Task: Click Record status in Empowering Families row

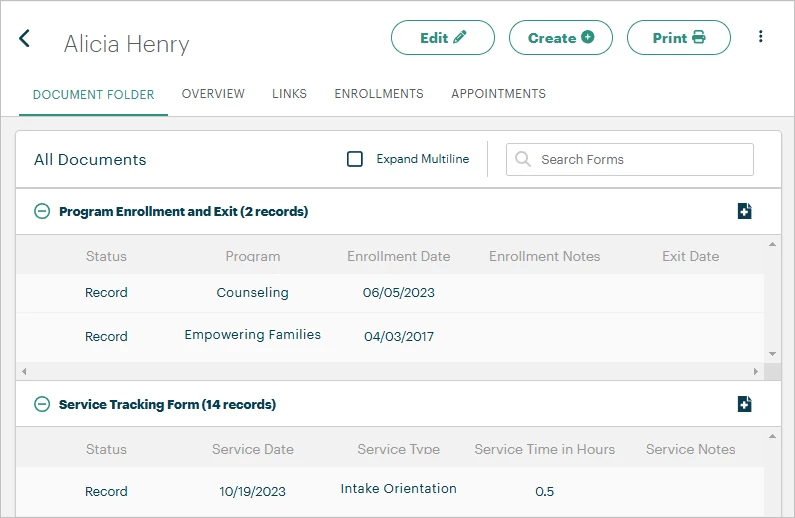Action: 106,337
